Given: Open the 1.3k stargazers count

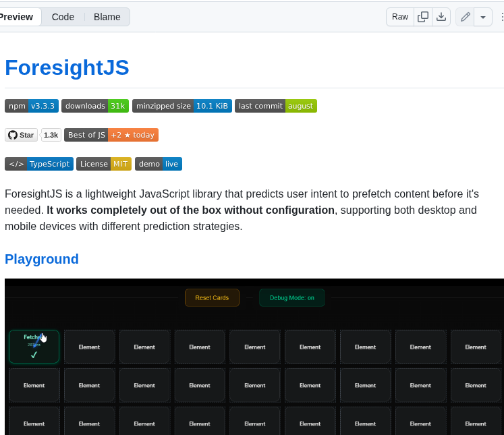Looking at the screenshot, I should coord(51,135).
